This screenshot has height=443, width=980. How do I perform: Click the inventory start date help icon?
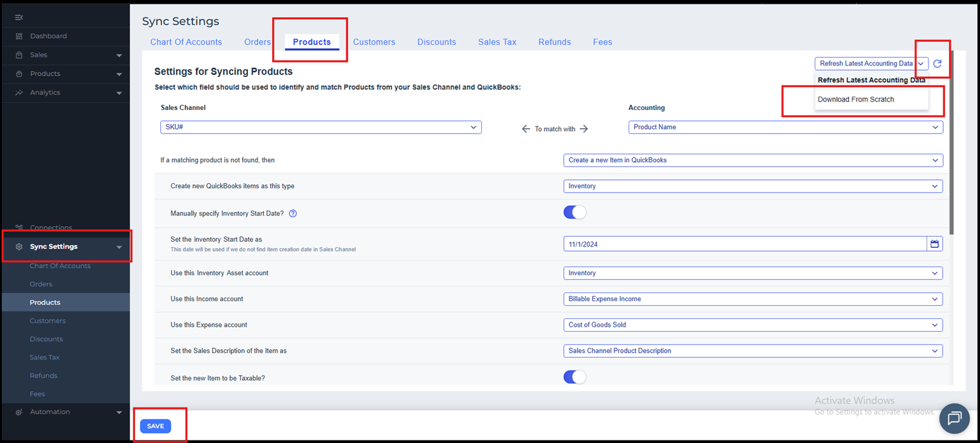293,214
